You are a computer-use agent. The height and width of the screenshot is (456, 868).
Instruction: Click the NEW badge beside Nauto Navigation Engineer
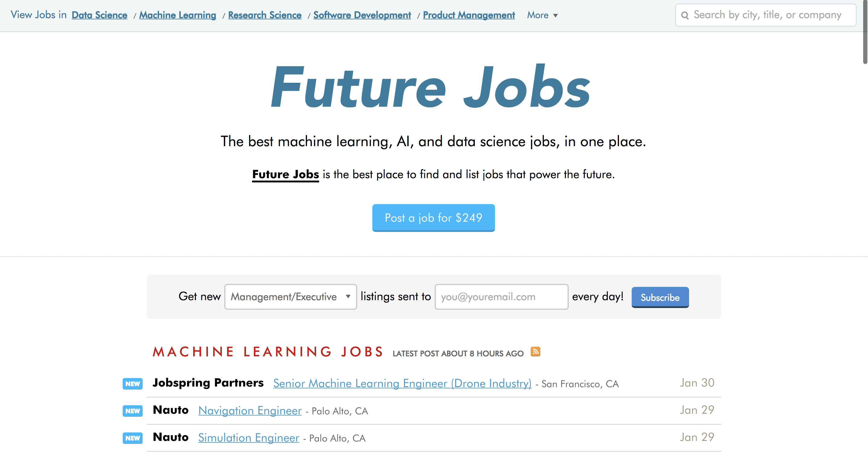pyautogui.click(x=132, y=411)
